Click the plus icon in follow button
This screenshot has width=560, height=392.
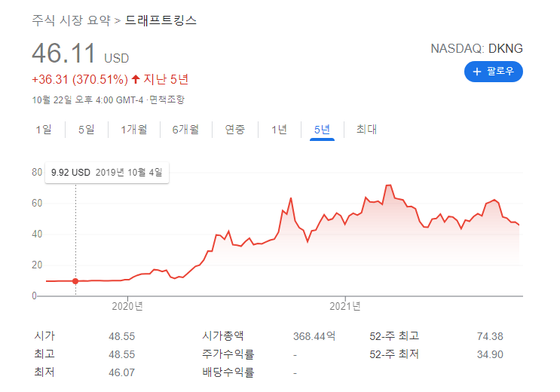(477, 72)
